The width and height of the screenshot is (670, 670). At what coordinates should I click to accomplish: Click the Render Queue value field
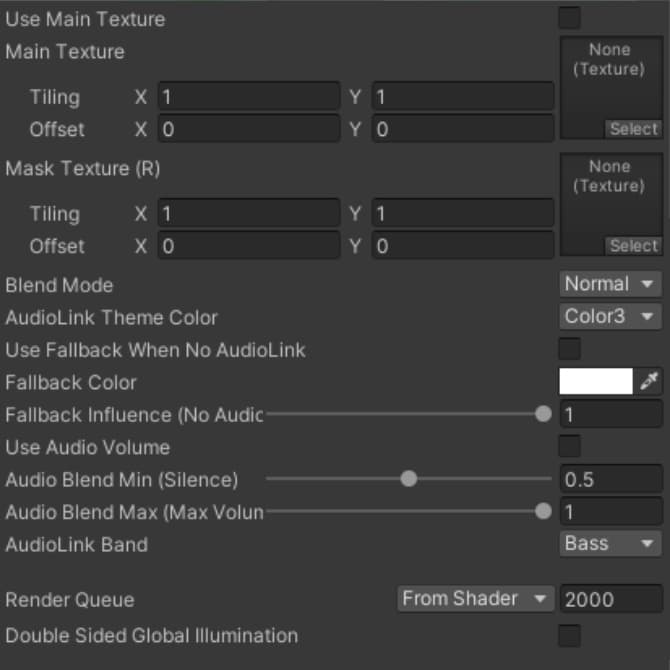(x=609, y=599)
